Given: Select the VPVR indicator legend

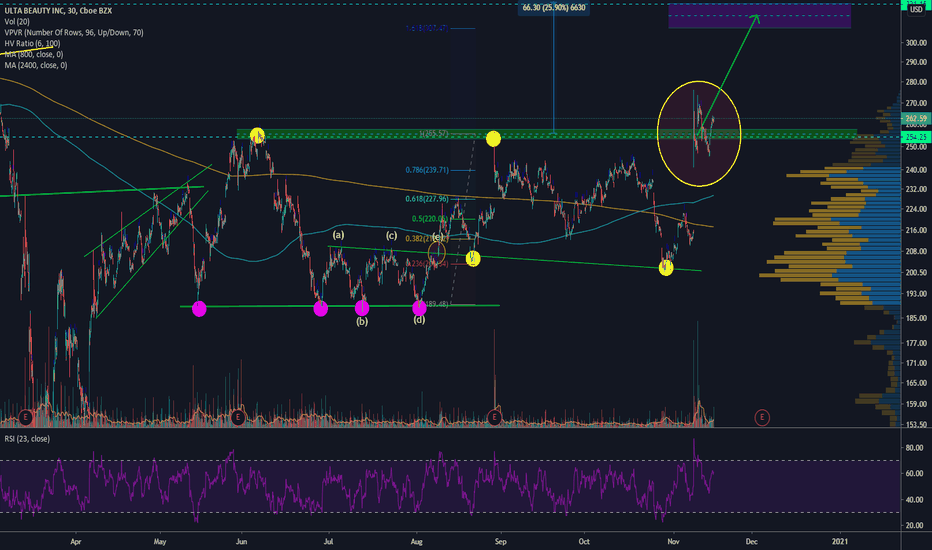Looking at the screenshot, I should point(74,33).
